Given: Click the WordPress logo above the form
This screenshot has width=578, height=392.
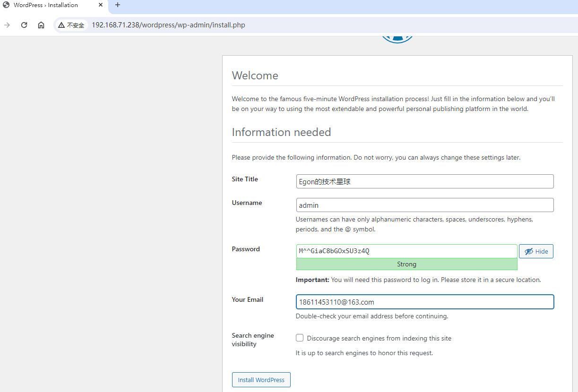Looking at the screenshot, I should click(397, 38).
